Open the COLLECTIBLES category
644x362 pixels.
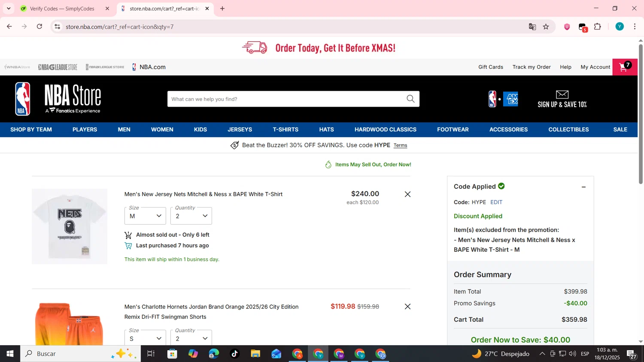click(x=568, y=130)
